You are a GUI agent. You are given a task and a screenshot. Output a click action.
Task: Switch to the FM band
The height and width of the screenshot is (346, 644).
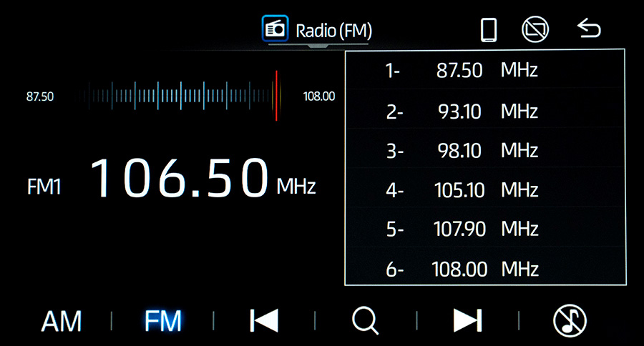click(163, 321)
